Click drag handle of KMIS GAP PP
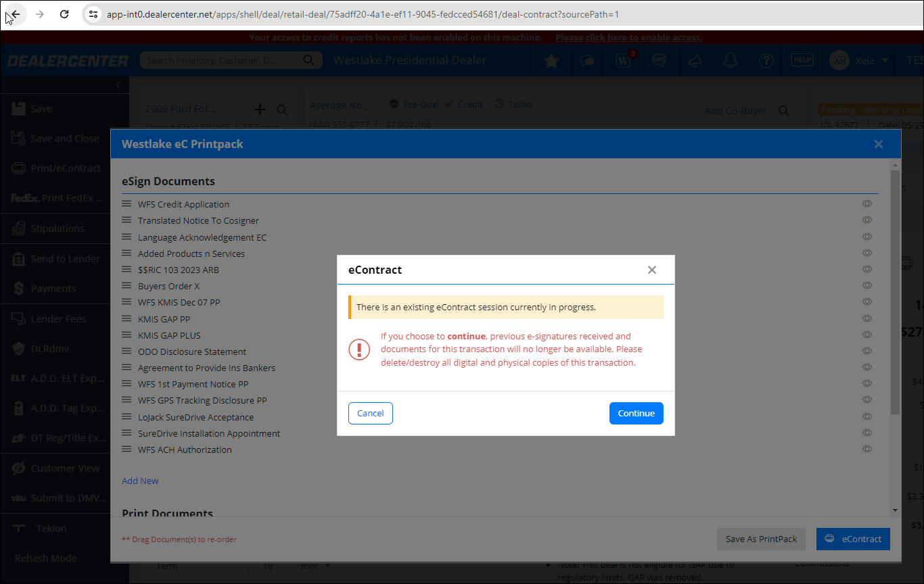This screenshot has height=584, width=924. (x=126, y=318)
